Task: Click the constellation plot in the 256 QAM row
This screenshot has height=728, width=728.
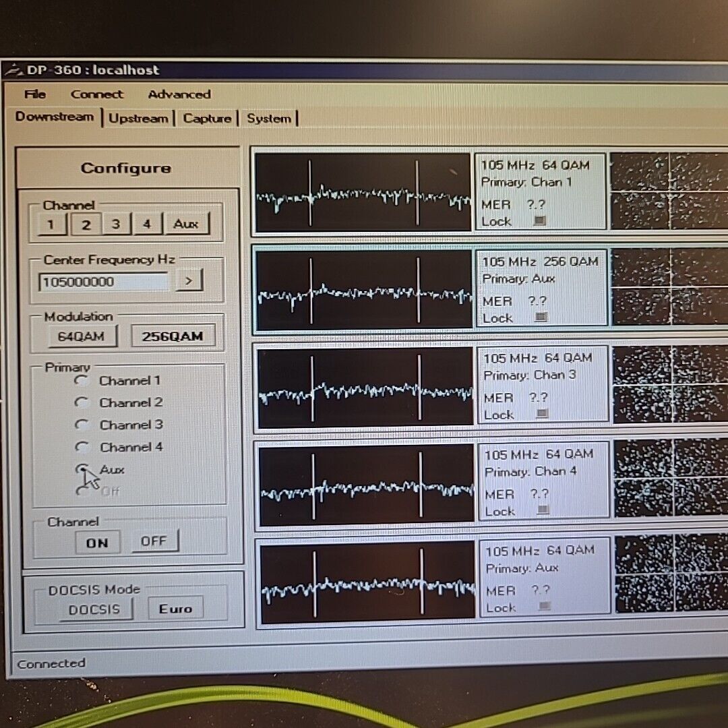Action: [x=671, y=287]
